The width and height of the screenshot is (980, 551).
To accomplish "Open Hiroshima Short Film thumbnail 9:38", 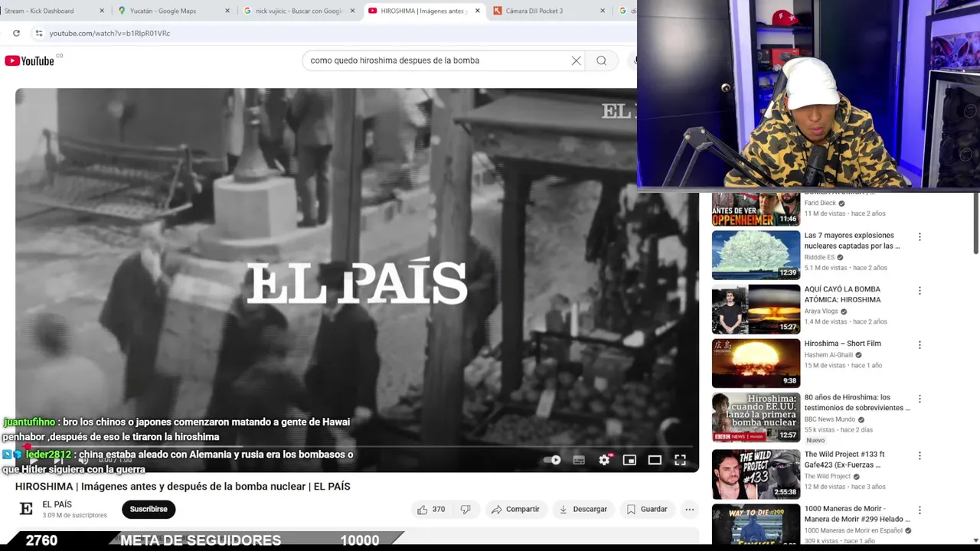I will pyautogui.click(x=756, y=363).
